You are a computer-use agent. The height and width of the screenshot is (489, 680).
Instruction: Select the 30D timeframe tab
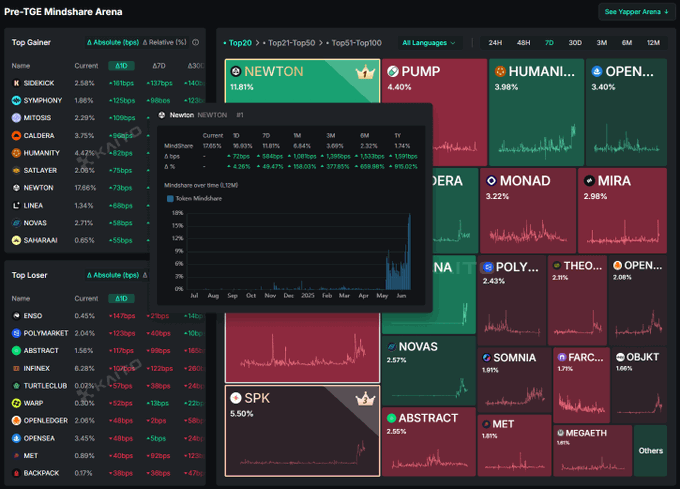pos(575,43)
